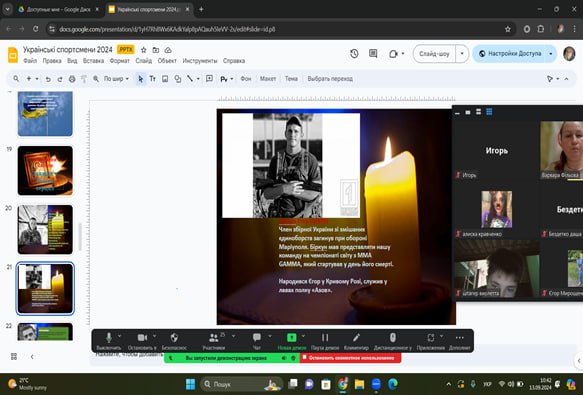The height and width of the screenshot is (395, 583).
Task: Click the Настройки Доступа share button
Action: (510, 54)
